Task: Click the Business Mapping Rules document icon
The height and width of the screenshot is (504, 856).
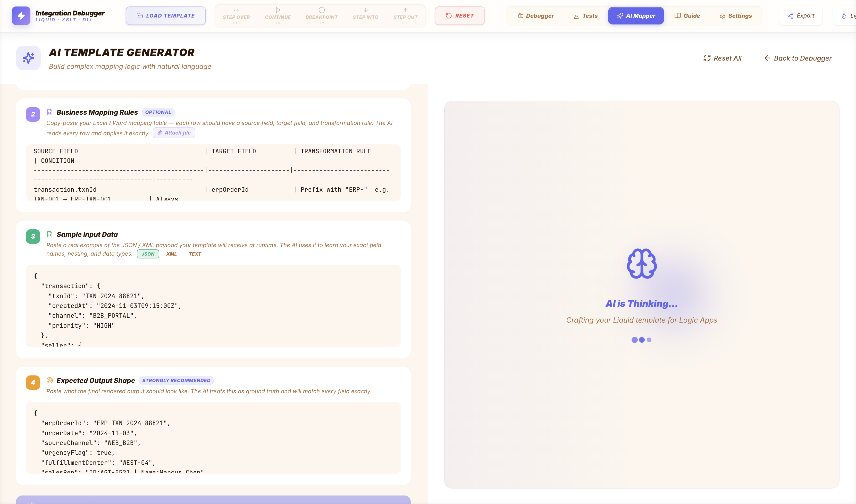Action: click(49, 112)
